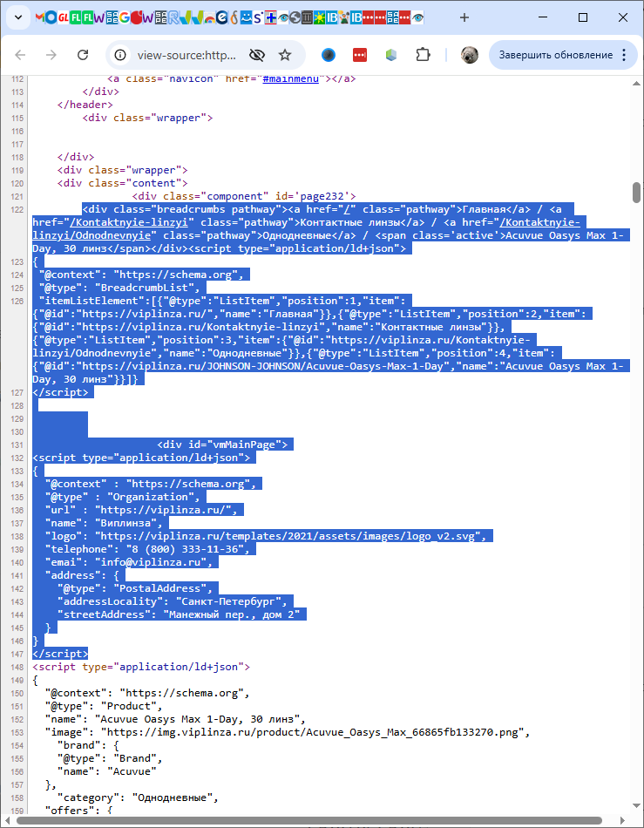Open the tab search dropdown arrow
This screenshot has height=828, width=644.
point(18,17)
